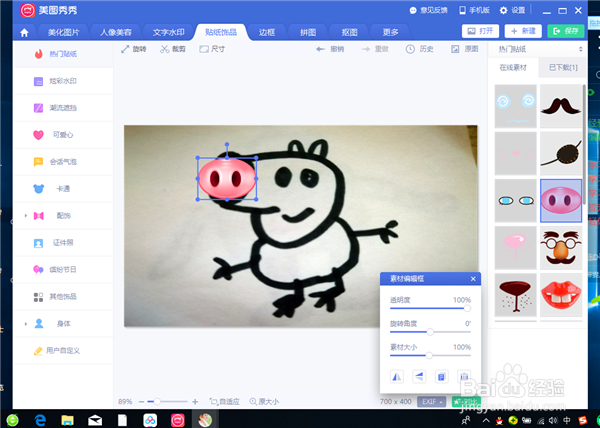Adjust the 素材大小 size slider
Screen dimensions: 600x428
coord(430,355)
